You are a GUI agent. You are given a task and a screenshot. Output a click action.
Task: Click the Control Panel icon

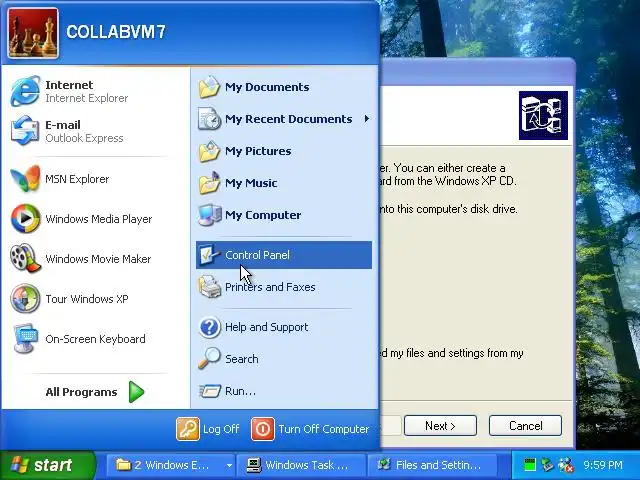(209, 255)
